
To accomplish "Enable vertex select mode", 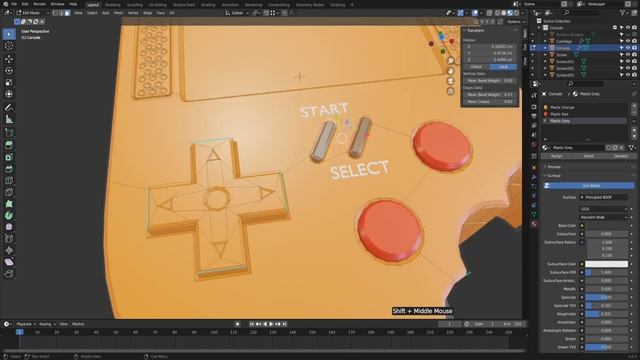I will (x=55, y=13).
